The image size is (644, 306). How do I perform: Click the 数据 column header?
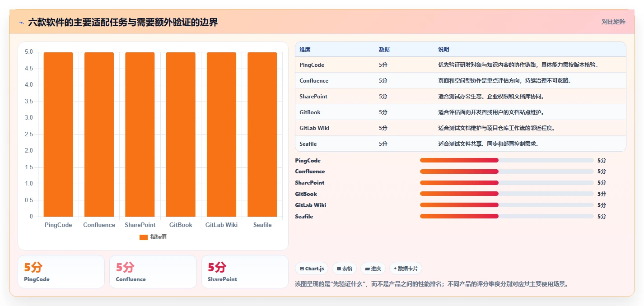(384, 50)
